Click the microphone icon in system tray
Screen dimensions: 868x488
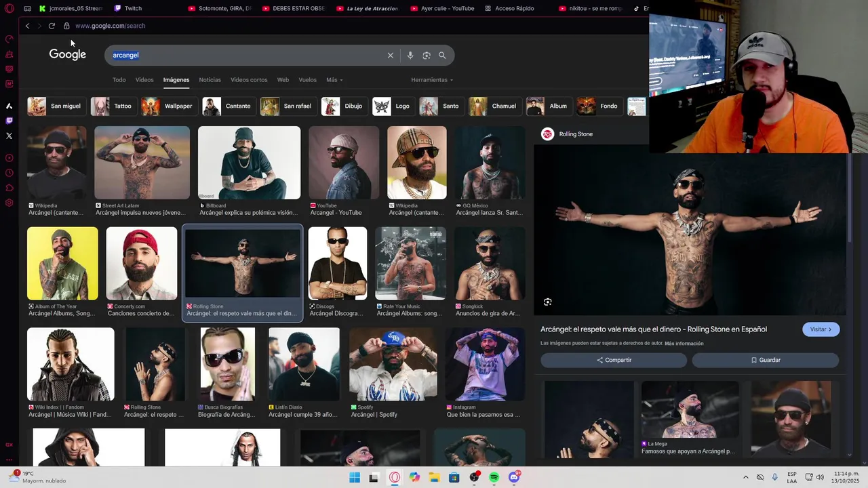(775, 478)
